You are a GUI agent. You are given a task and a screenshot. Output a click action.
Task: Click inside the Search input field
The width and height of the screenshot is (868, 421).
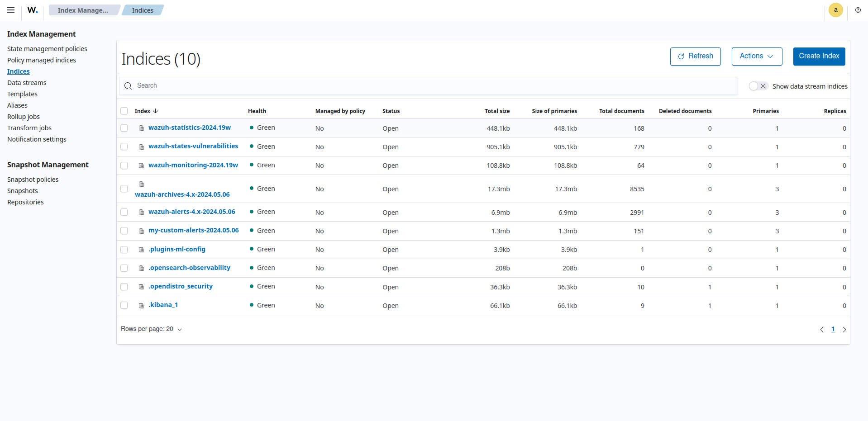[x=317, y=85]
